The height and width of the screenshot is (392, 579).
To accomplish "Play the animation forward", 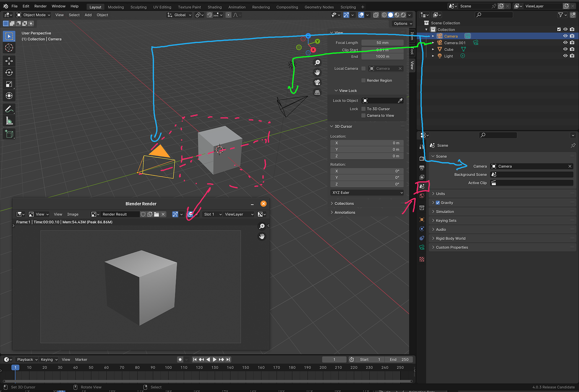I will pyautogui.click(x=214, y=360).
